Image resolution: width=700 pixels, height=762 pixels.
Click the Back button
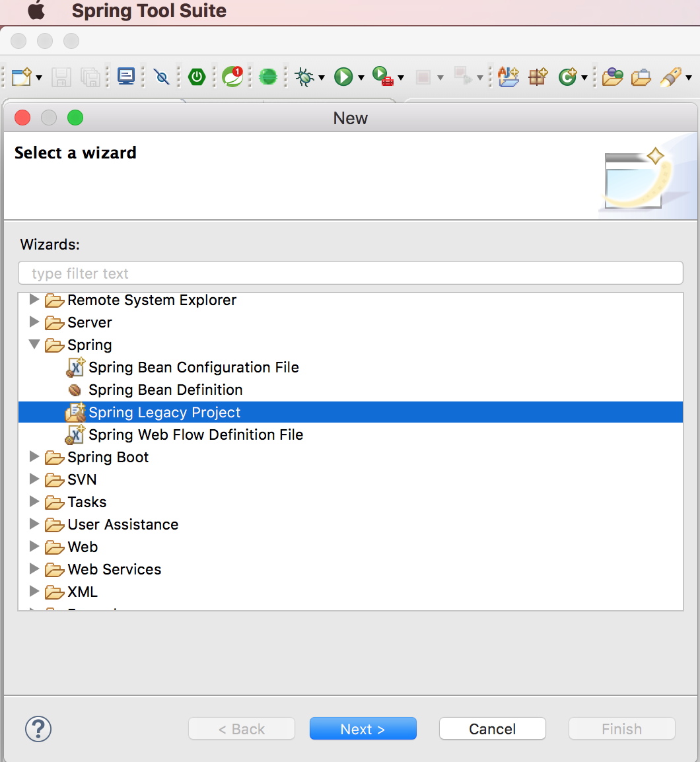tap(242, 729)
